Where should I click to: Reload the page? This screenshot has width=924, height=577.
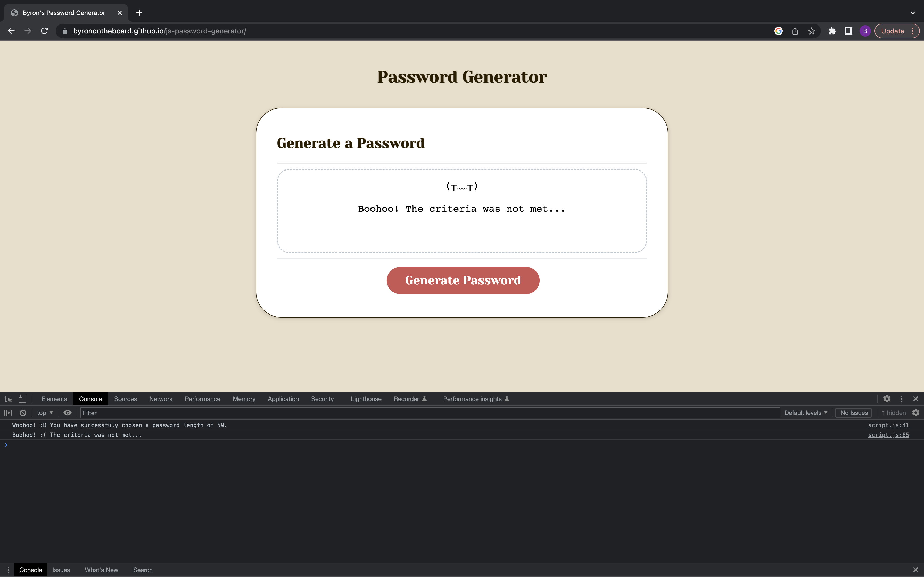click(44, 31)
